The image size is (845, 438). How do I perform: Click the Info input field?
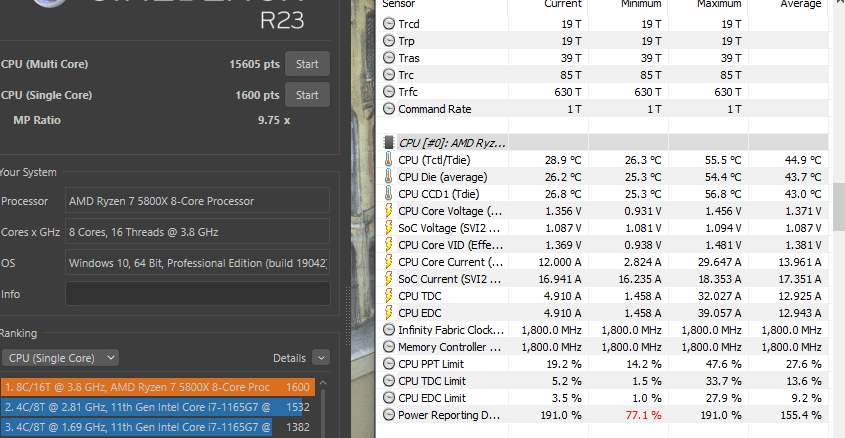(197, 294)
